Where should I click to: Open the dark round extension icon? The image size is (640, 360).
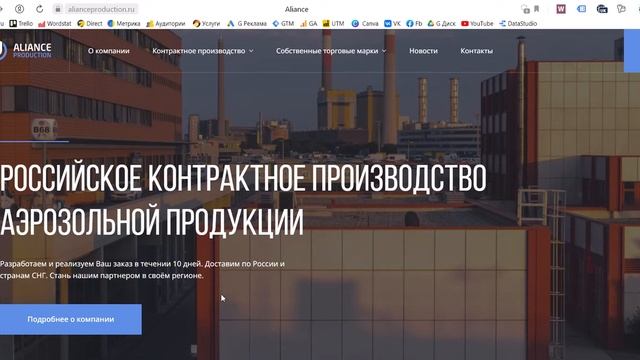(602, 9)
